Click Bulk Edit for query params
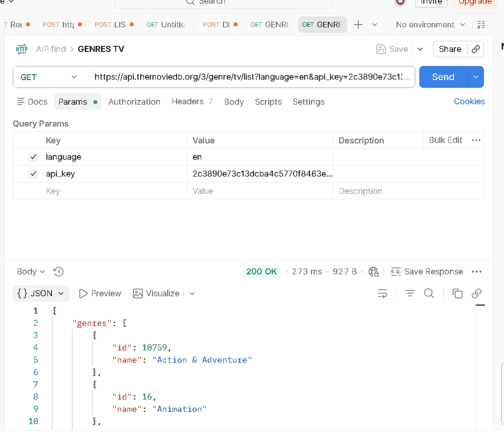The height and width of the screenshot is (445, 504). pyautogui.click(x=445, y=140)
